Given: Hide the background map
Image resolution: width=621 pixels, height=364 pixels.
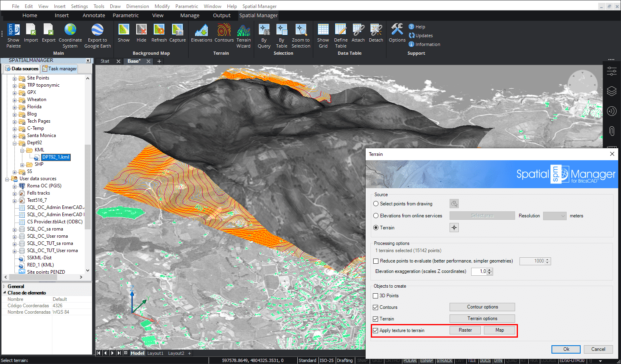Looking at the screenshot, I should [x=141, y=33].
